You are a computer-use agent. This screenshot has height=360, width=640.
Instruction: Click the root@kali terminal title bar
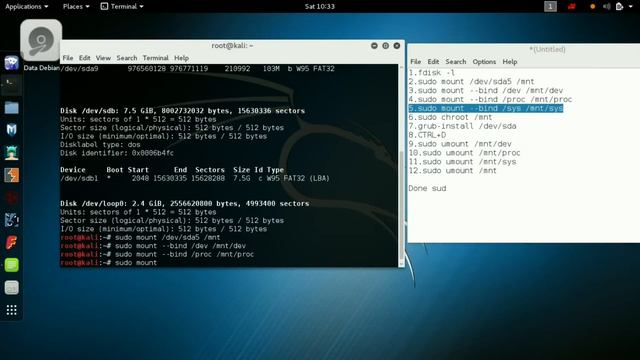coord(232,46)
